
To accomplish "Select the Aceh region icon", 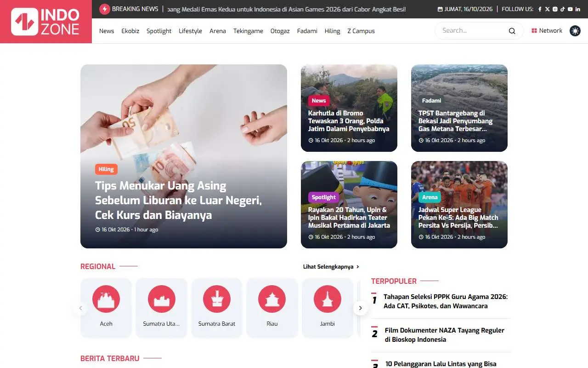I will (x=106, y=299).
